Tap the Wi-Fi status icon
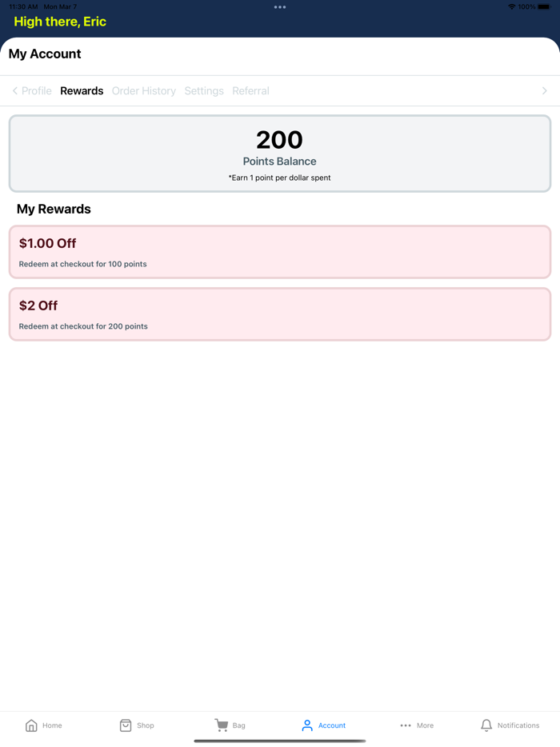Screen dimensions: 560x747 coord(512,6)
